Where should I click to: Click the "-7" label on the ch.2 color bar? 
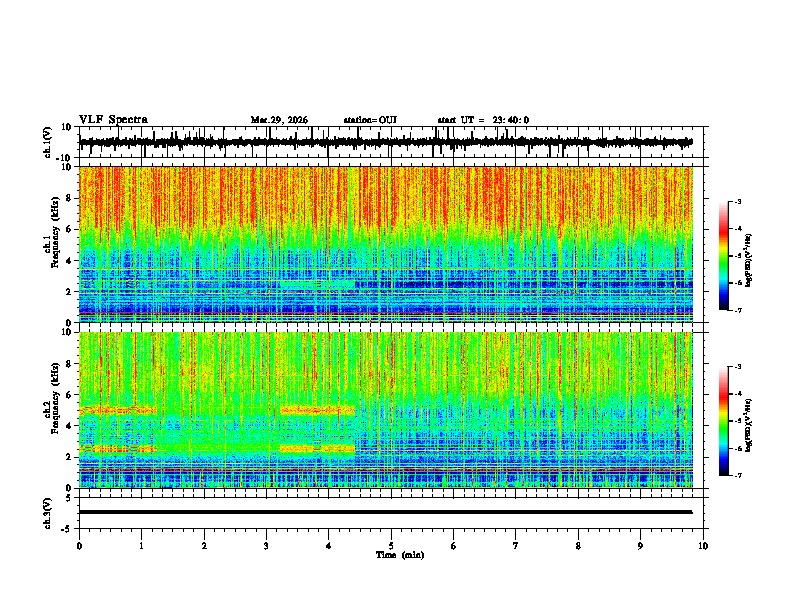[x=738, y=476]
